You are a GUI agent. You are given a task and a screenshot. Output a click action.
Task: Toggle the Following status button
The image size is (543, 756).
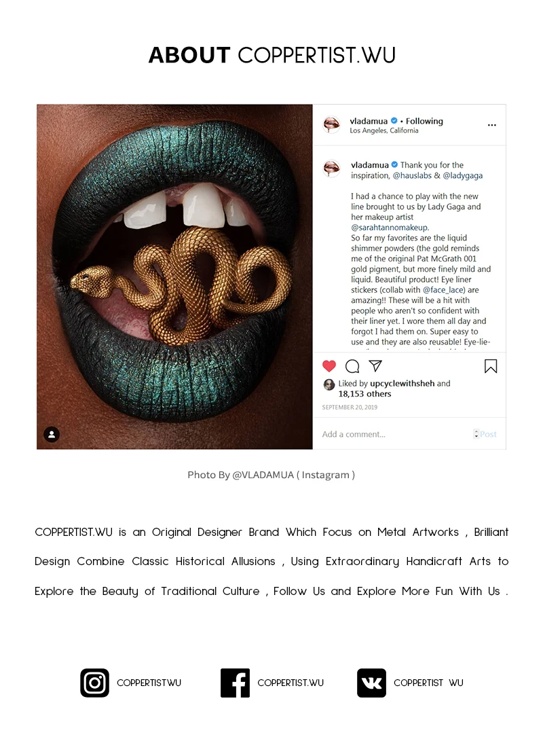click(x=424, y=121)
